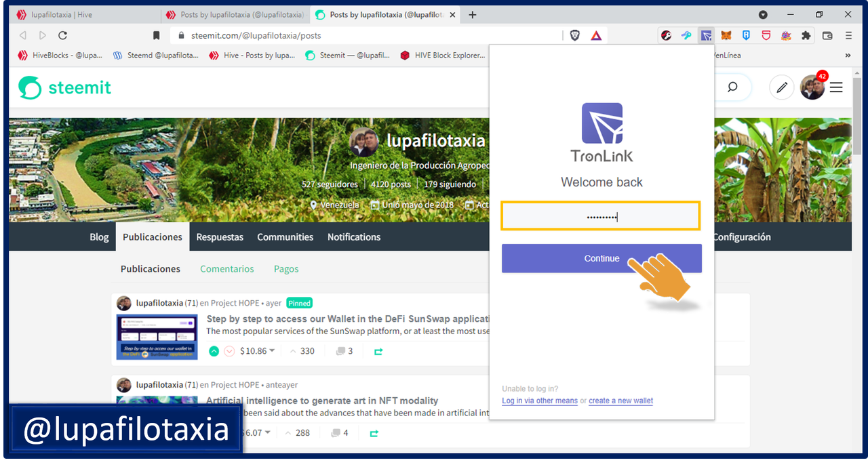This screenshot has width=868, height=471.
Task: Click create a new wallet link
Action: [620, 401]
